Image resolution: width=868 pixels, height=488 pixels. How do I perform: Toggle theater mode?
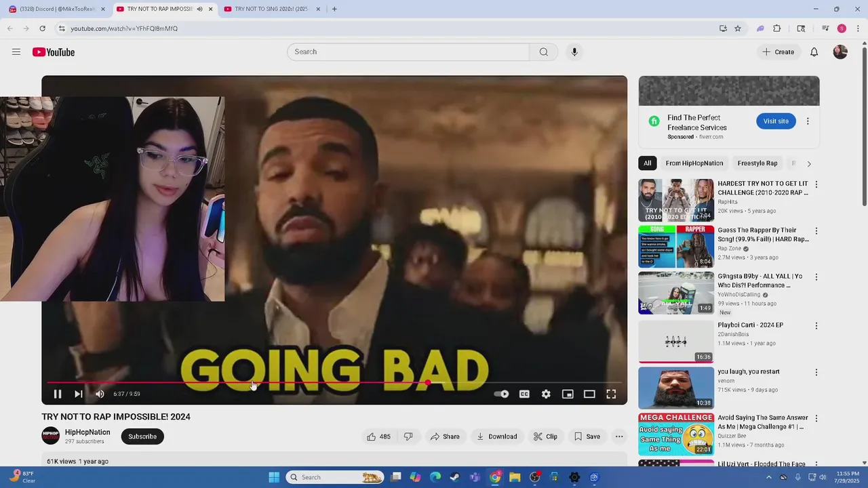click(589, 394)
